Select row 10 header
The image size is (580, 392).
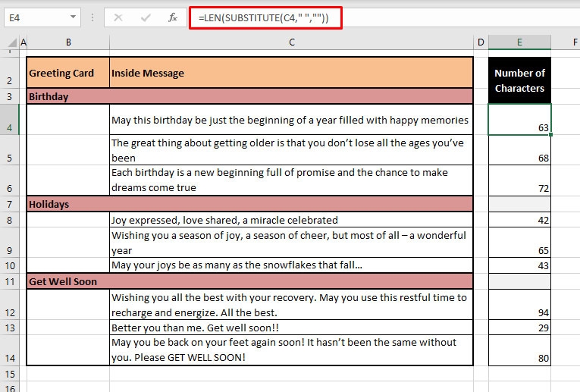pos(9,265)
